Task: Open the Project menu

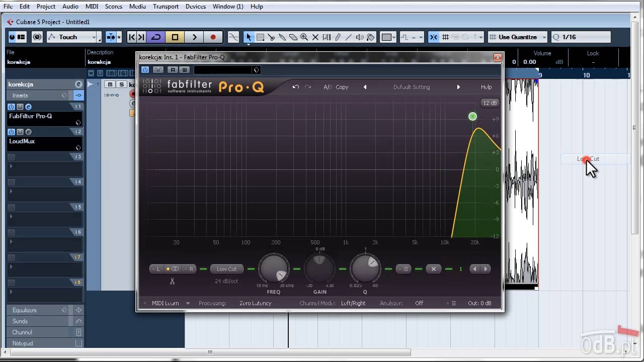Action: point(46,6)
